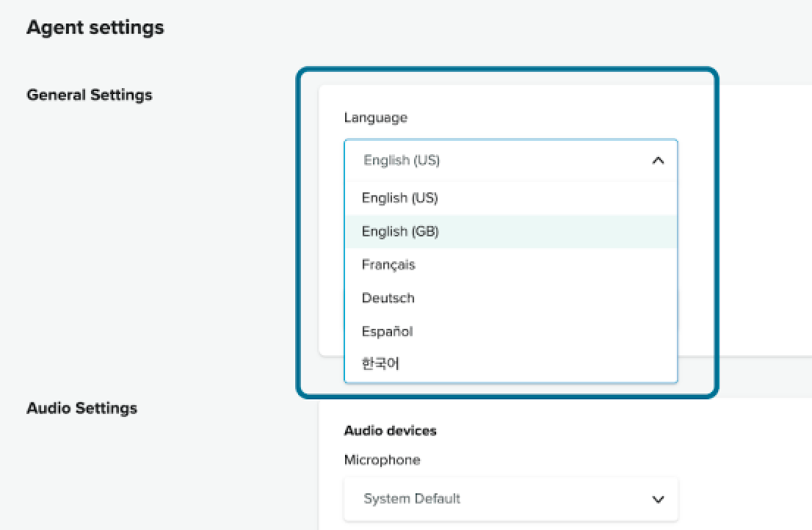Click the English (US) placeholder in Language field
The image size is (812, 530).
402,160
